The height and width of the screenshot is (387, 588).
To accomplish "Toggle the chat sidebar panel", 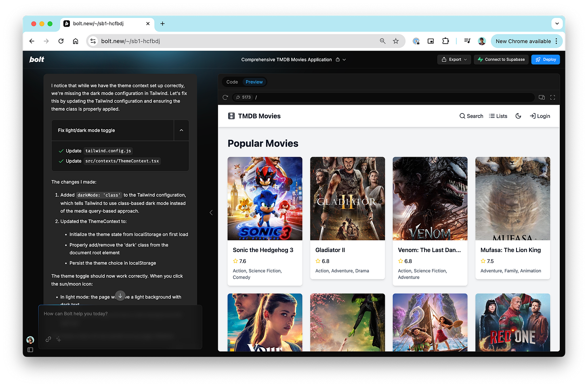I will 30,350.
